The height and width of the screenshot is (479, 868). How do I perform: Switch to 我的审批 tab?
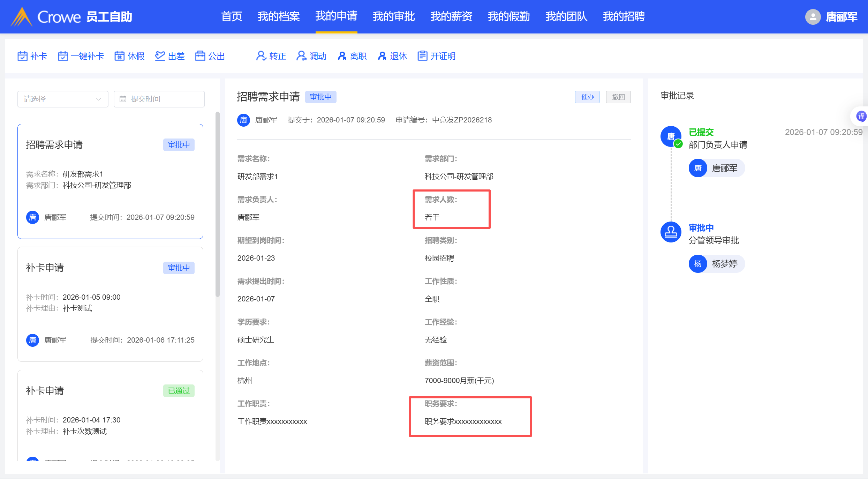point(393,16)
